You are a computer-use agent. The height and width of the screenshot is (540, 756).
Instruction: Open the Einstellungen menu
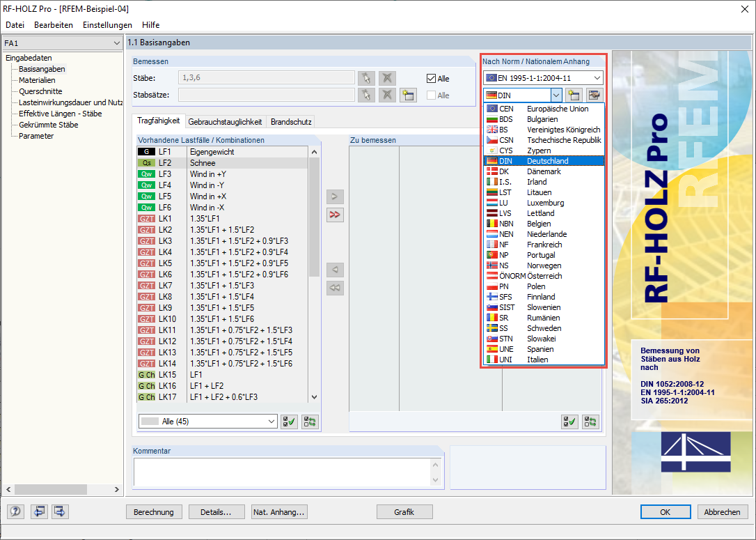tap(107, 25)
